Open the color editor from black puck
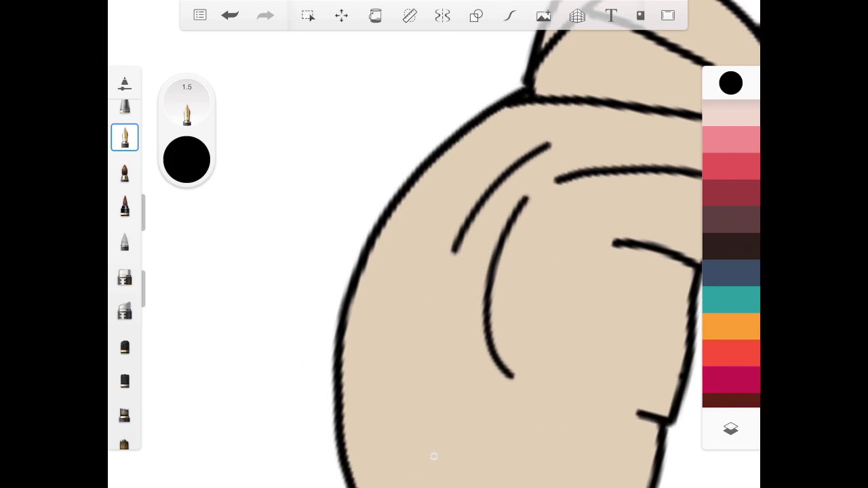Screen dimensions: 868x488 coord(186,159)
